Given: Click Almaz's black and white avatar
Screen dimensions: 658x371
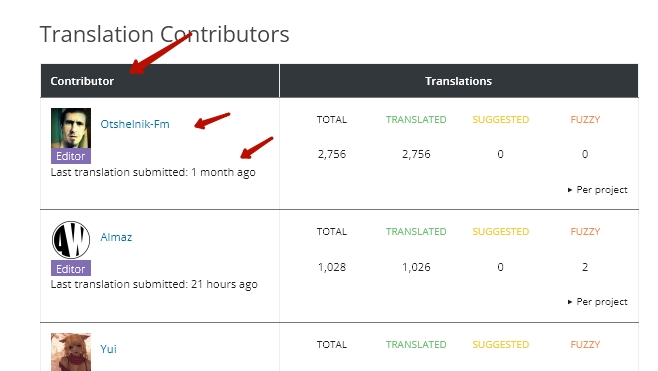Looking at the screenshot, I should tap(71, 240).
